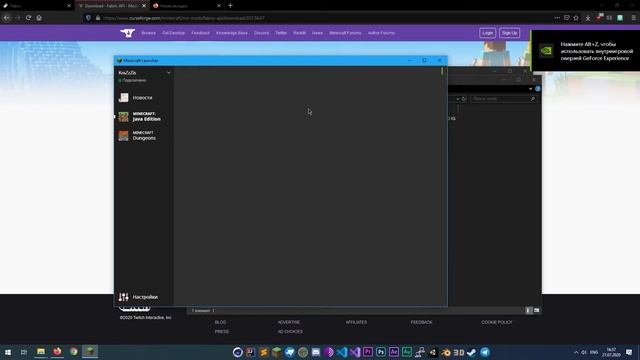Open Knowledge Base link in CurseForge header
The image size is (640, 360).
(232, 33)
